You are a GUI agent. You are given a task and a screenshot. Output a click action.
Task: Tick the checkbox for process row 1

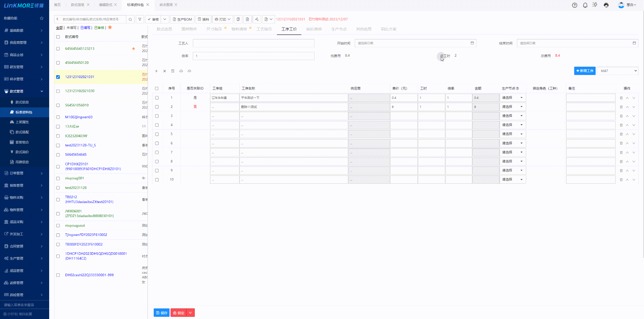click(x=157, y=98)
